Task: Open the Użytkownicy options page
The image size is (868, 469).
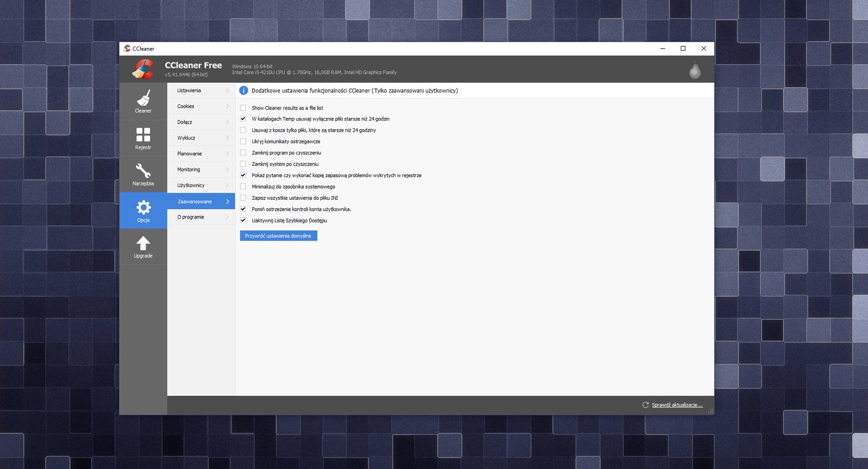Action: (x=201, y=185)
